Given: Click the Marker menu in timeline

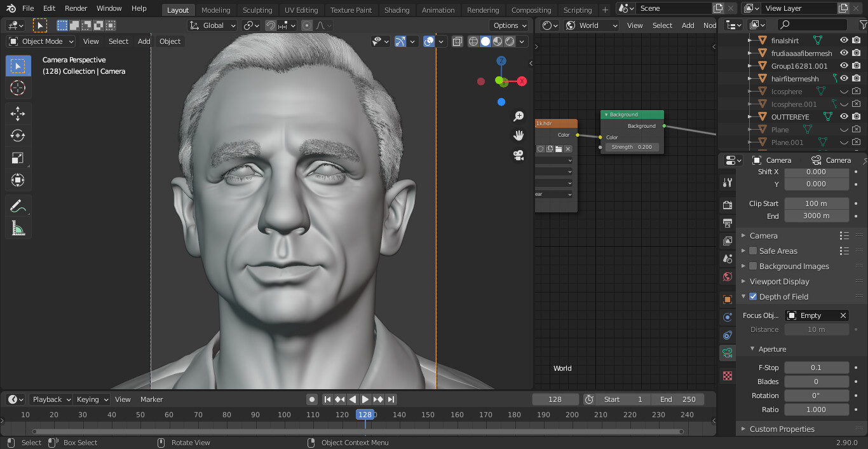Looking at the screenshot, I should coord(151,399).
